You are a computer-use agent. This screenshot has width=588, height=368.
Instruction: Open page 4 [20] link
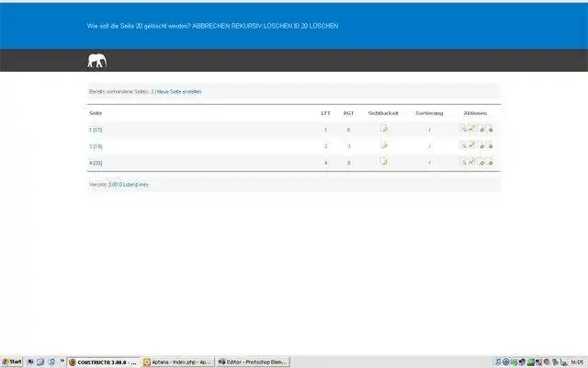pos(96,163)
